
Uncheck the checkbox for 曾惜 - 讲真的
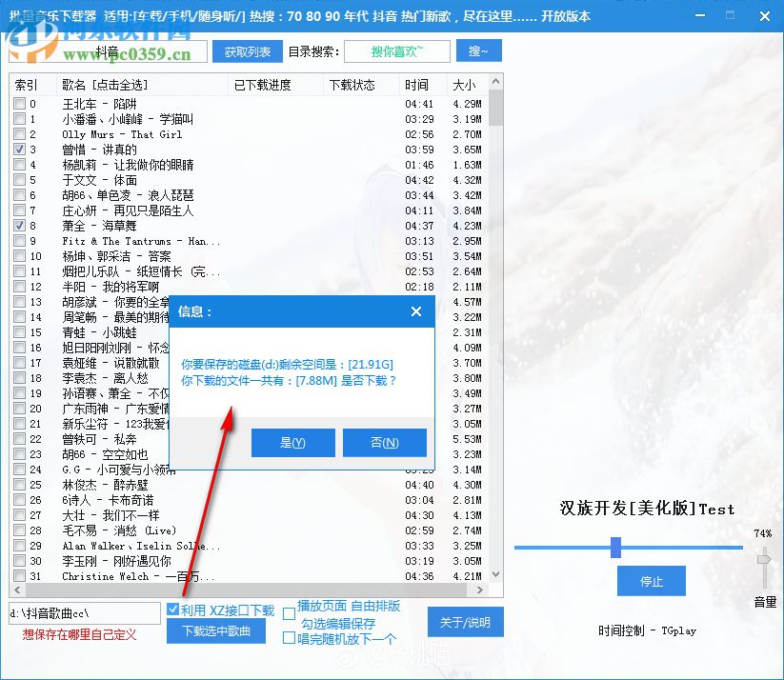coord(21,149)
